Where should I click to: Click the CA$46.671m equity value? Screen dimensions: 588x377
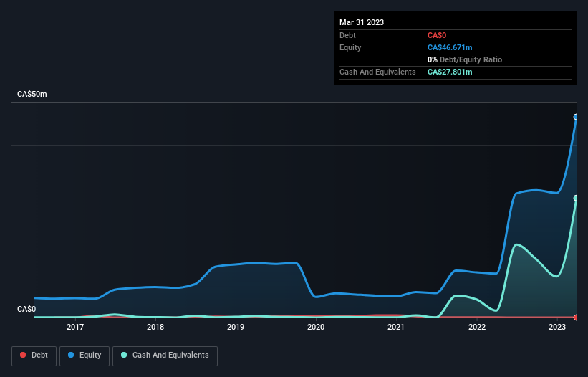[x=450, y=47]
